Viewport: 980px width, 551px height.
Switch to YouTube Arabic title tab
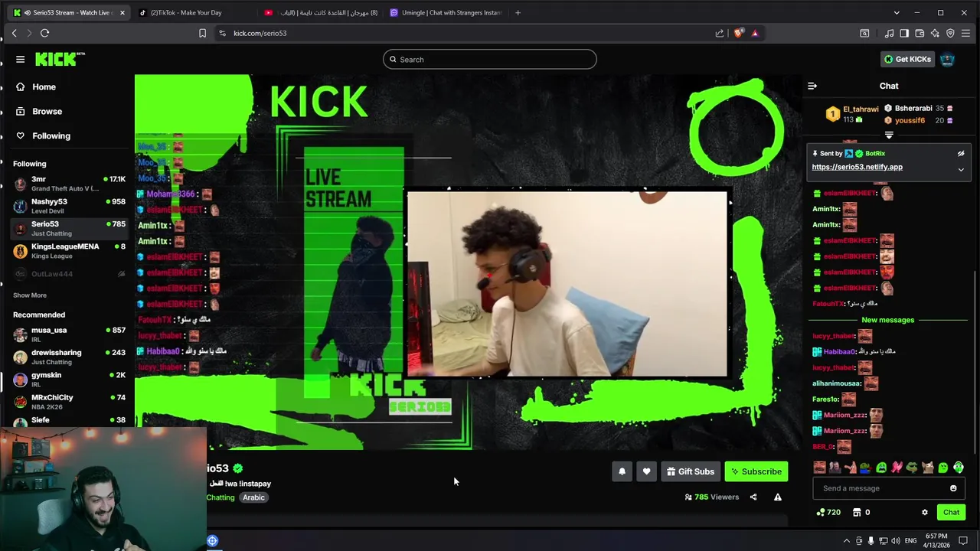[320, 12]
